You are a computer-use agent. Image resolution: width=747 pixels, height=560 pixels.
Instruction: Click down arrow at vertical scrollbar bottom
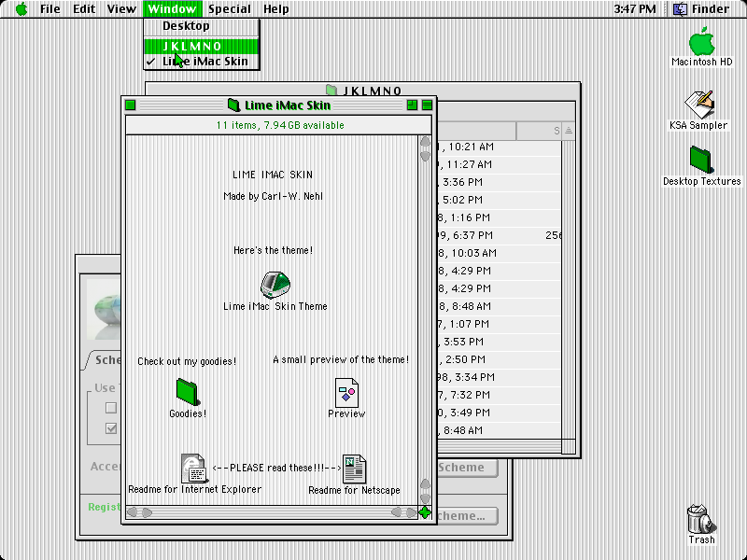tap(425, 498)
